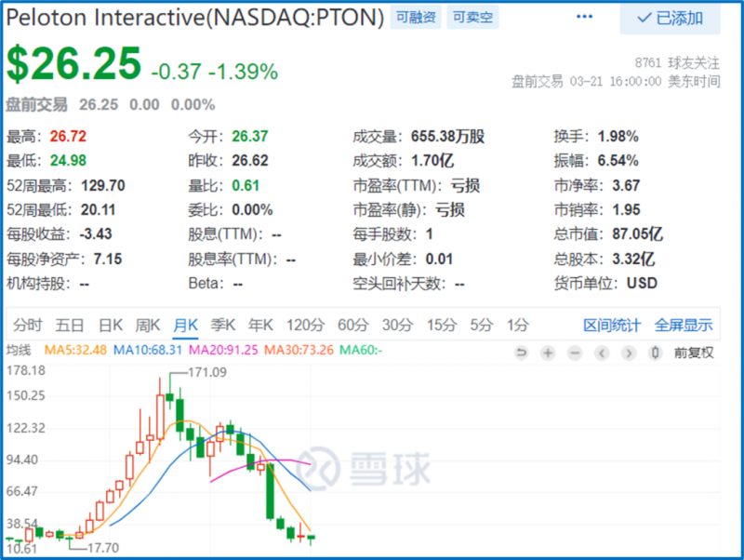The width and height of the screenshot is (744, 560).
Task: Click the Peloton Interactive stock title
Action: coord(195,18)
